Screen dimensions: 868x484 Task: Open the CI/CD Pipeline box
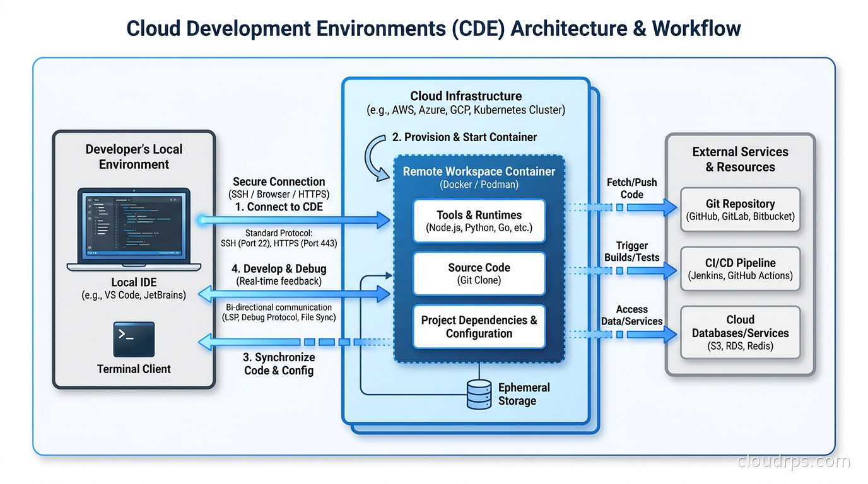(740, 268)
